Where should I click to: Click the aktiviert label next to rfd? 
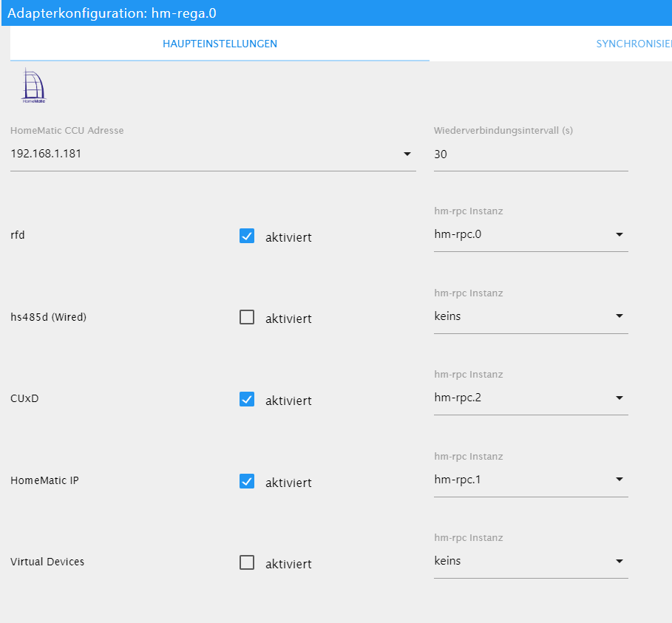(x=288, y=237)
